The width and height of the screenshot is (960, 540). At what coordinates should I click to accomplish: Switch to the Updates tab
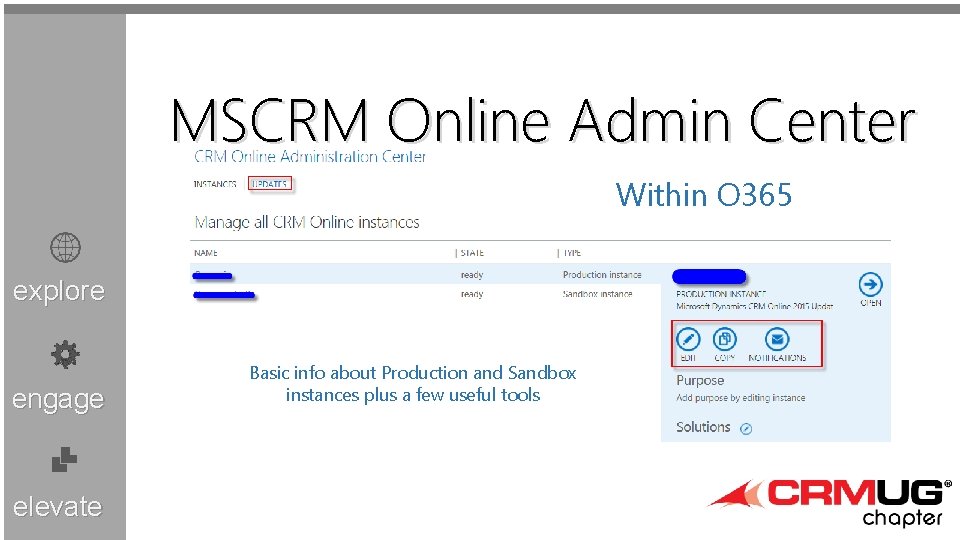(269, 184)
